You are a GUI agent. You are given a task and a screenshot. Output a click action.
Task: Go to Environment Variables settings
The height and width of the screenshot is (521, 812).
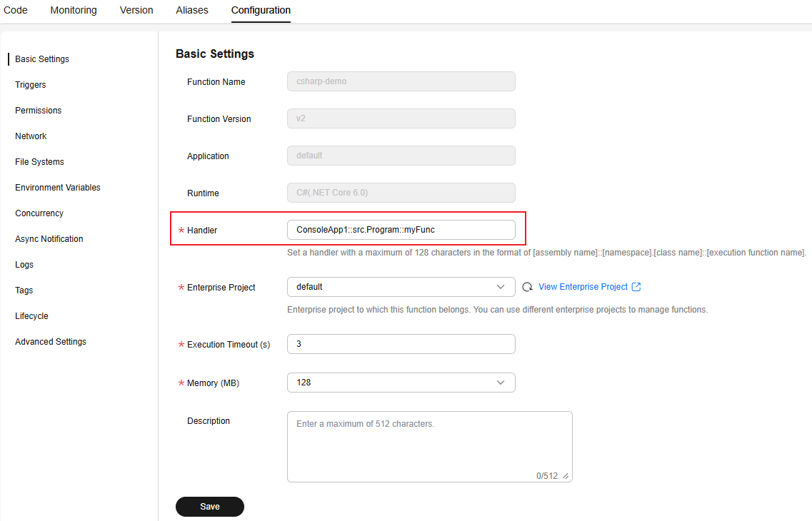pyautogui.click(x=58, y=188)
